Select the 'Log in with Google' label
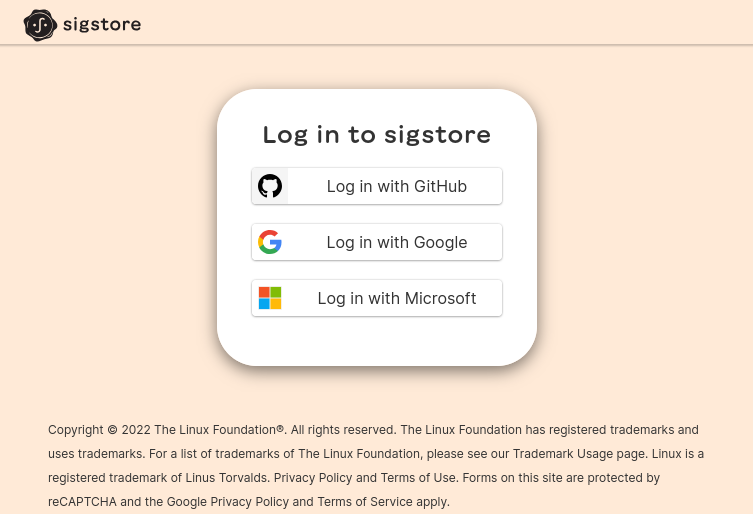The image size is (753, 514). pos(397,243)
